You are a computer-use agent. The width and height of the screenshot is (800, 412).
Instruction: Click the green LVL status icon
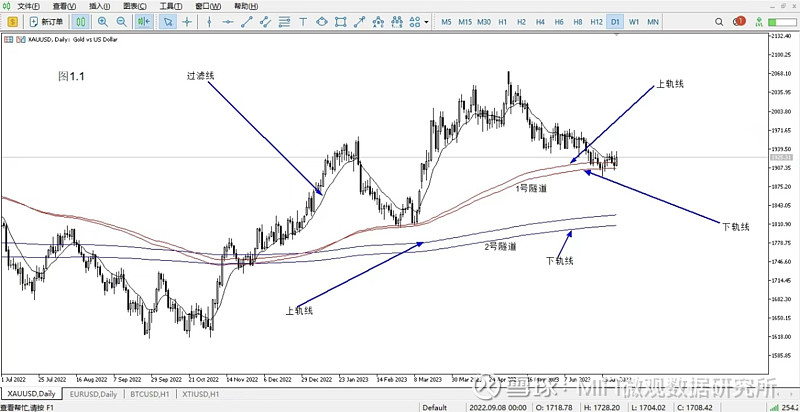pyautogui.click(x=759, y=22)
